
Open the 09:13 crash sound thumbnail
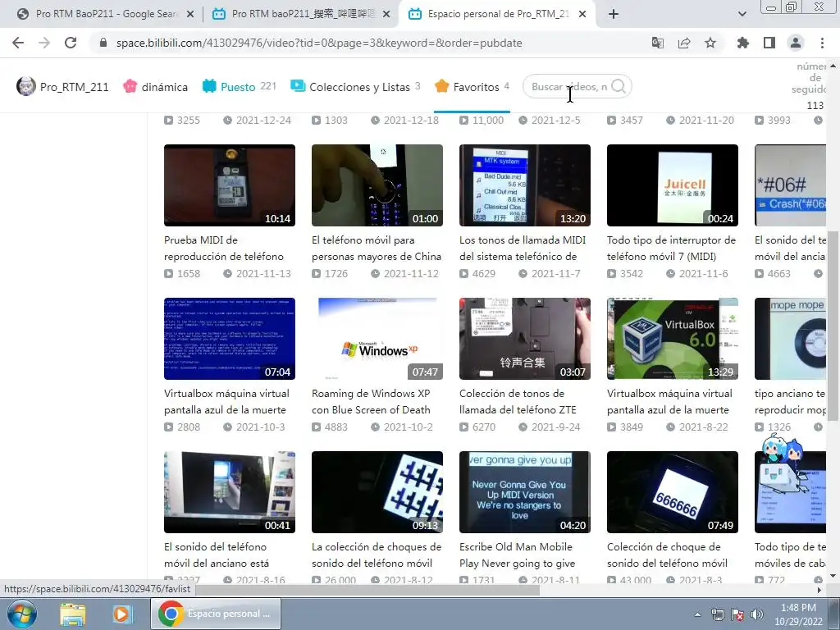tap(377, 492)
